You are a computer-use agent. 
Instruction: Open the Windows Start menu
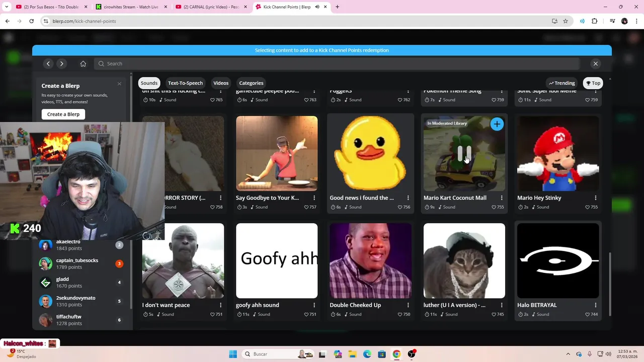point(233,354)
